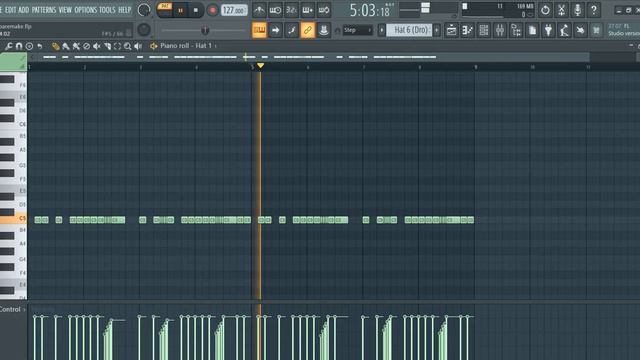Open the playlist view
Screen dimensions: 640x360
[x=451, y=30]
